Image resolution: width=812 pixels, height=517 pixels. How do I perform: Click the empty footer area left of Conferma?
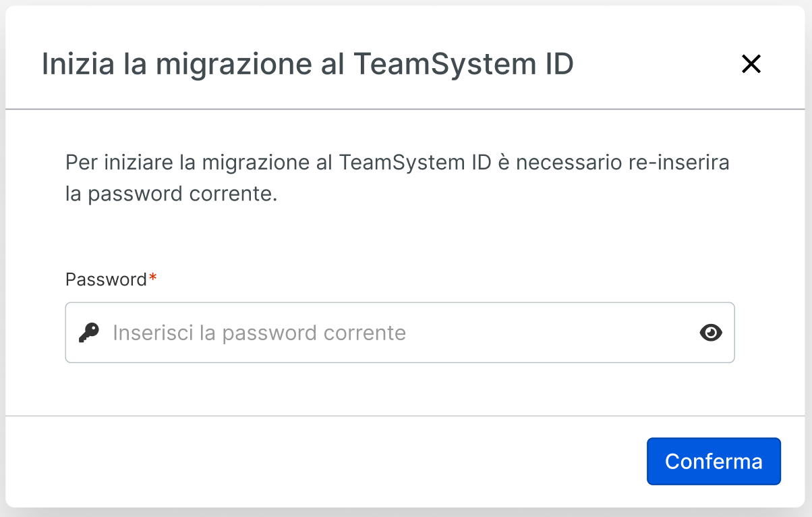point(324,462)
